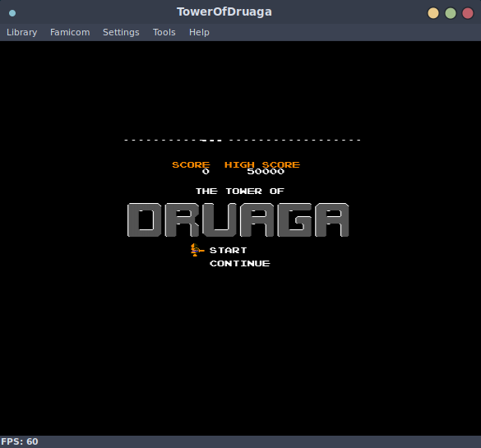Screen dimensions: 481x448
Task: Maximize the window with green button
Action: 451,13
